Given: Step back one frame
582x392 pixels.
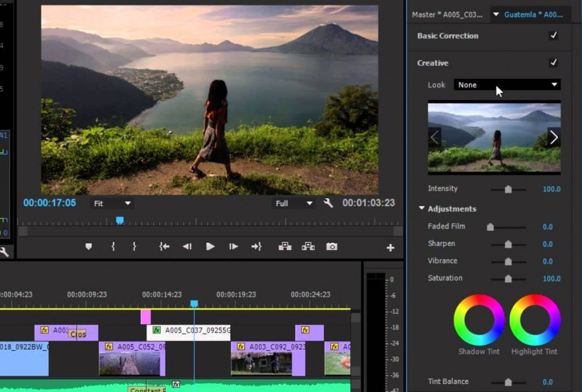Looking at the screenshot, I should click(187, 247).
